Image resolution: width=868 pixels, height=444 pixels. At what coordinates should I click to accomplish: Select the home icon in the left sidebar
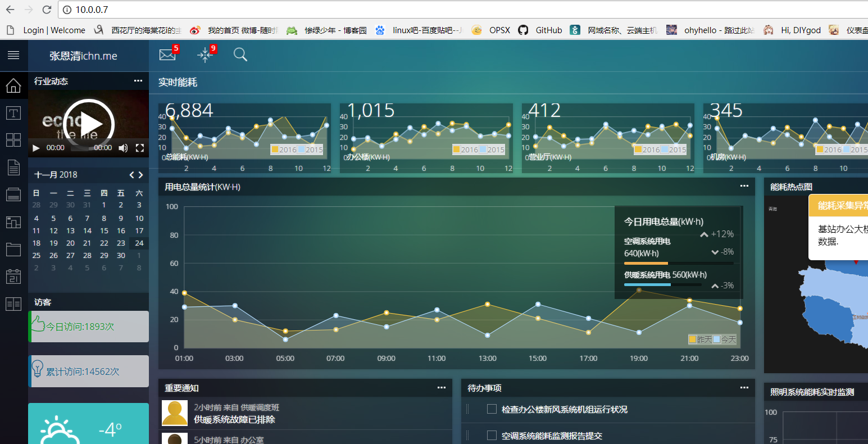click(x=13, y=85)
